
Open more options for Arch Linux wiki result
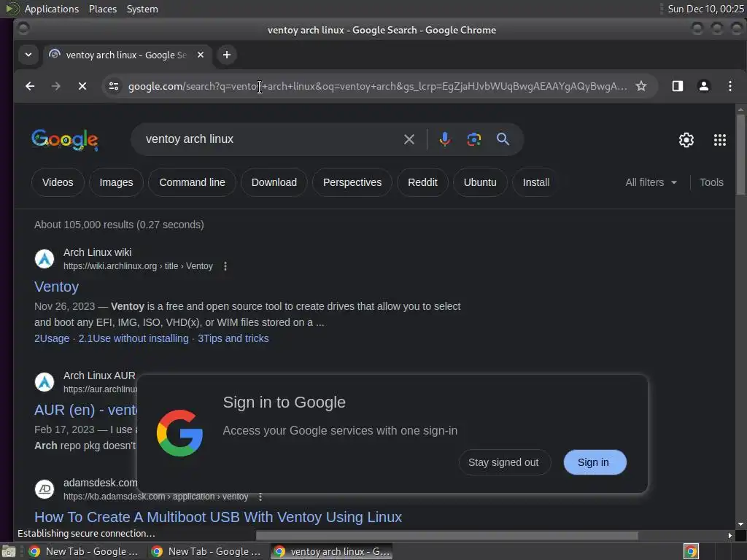click(x=225, y=266)
